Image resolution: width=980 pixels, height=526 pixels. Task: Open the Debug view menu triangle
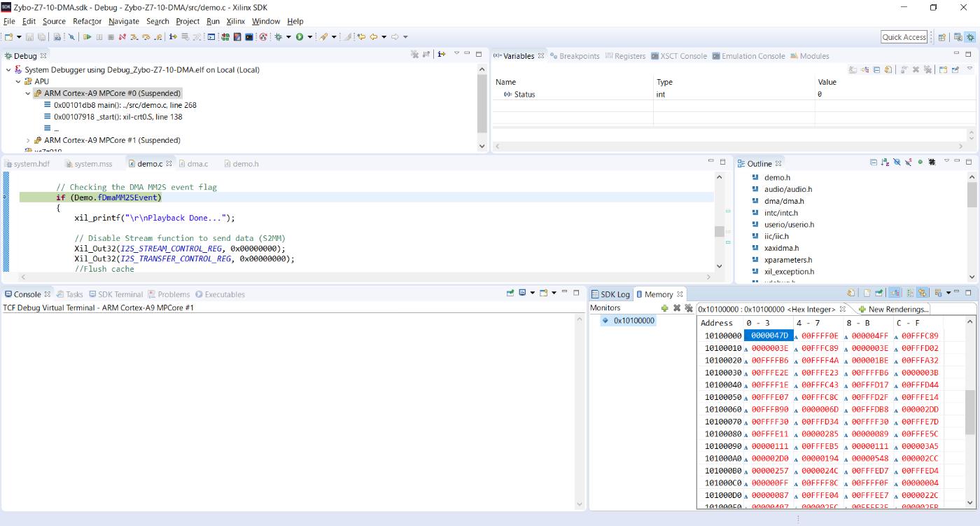point(456,54)
